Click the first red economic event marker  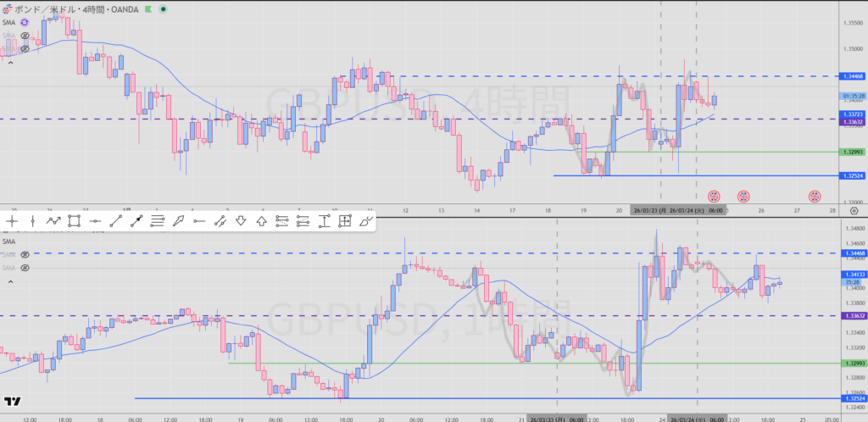(714, 195)
